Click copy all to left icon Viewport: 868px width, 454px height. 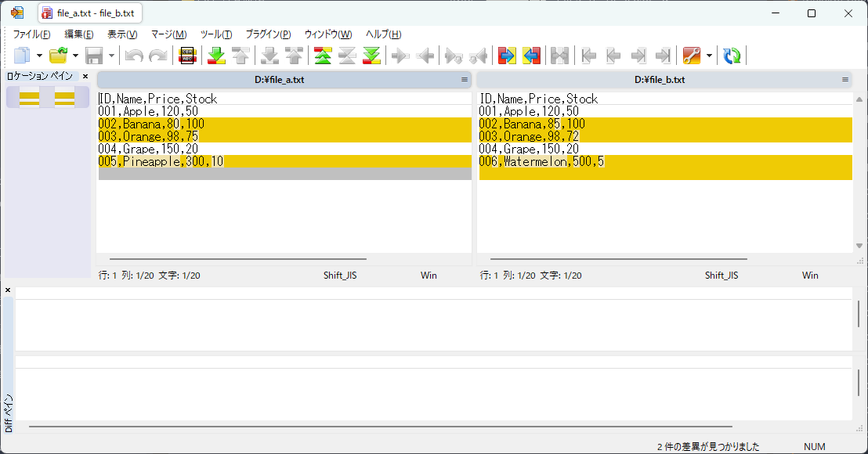pyautogui.click(x=531, y=56)
